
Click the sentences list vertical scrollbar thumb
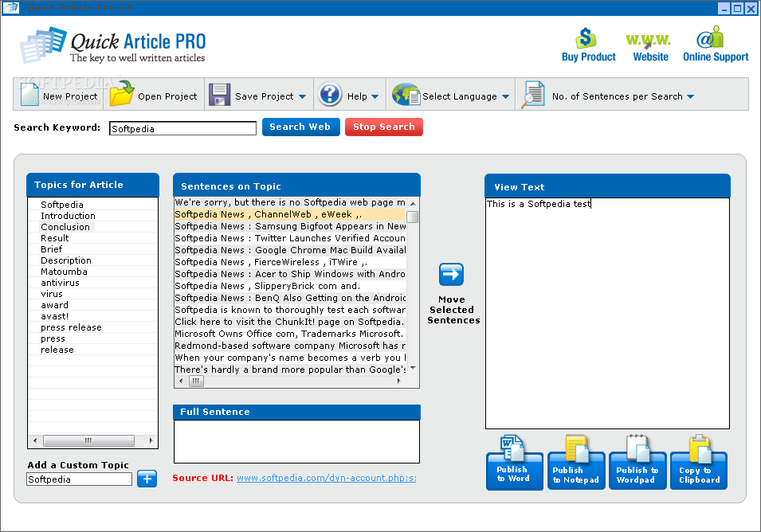[x=413, y=217]
